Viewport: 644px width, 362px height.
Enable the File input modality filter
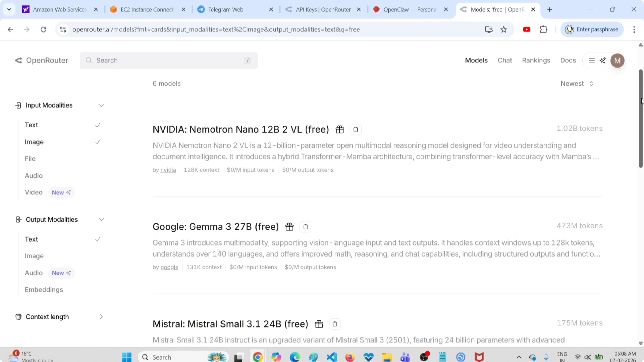click(x=30, y=159)
